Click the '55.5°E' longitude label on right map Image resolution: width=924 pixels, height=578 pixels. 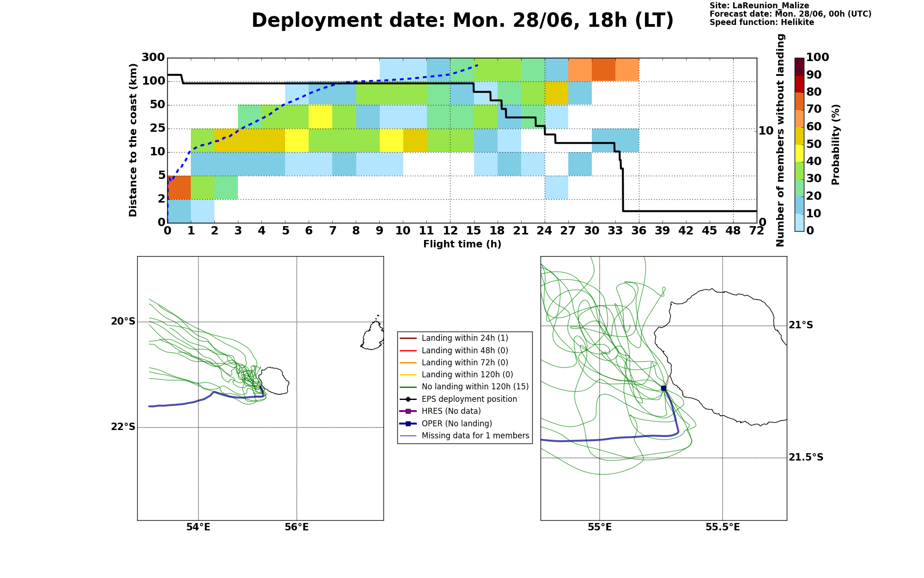[x=723, y=528]
